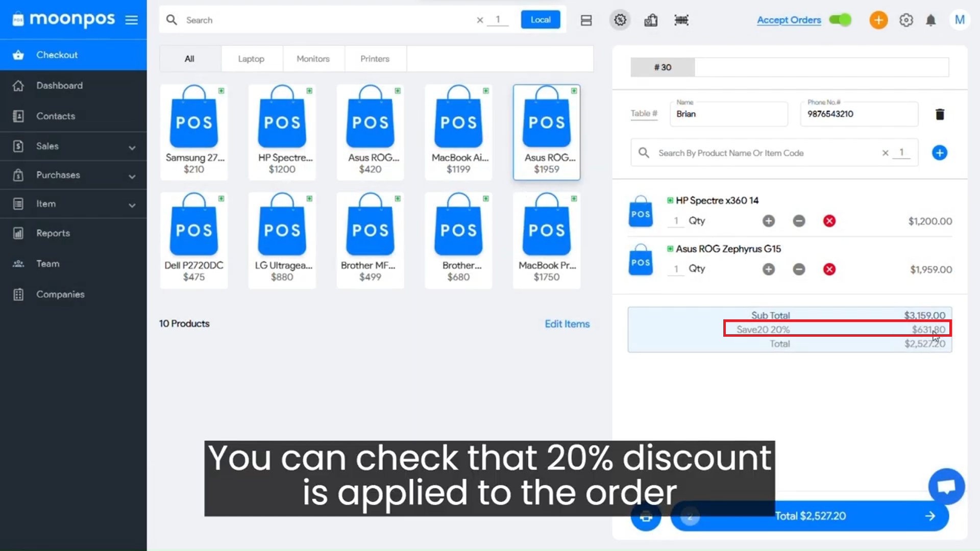Click the blue add product plus icon

point(939,153)
